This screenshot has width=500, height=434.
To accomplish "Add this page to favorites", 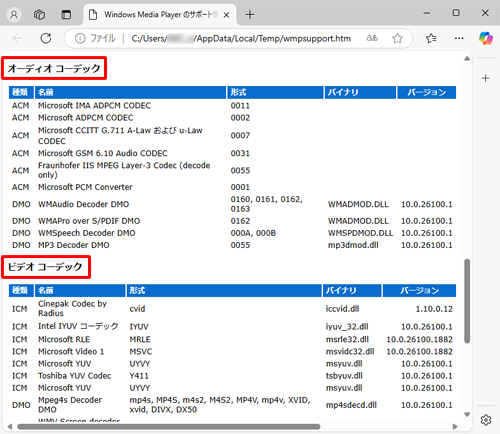I will point(397,39).
